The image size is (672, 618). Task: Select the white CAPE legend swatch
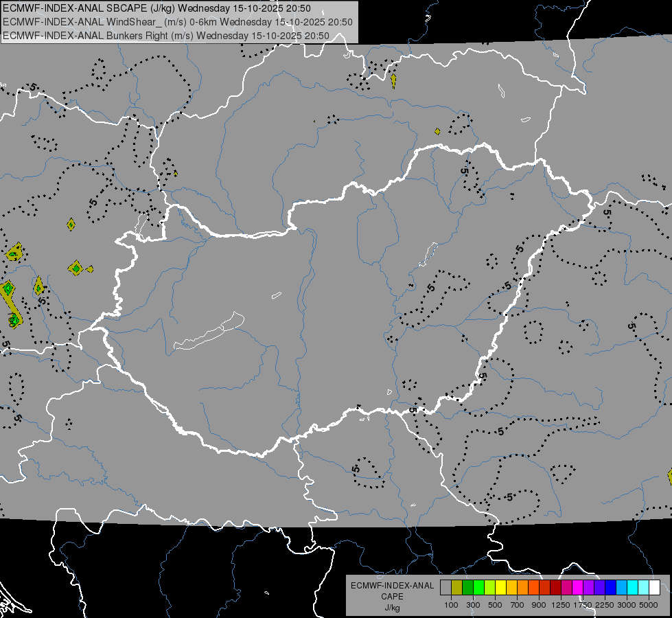[x=654, y=587]
